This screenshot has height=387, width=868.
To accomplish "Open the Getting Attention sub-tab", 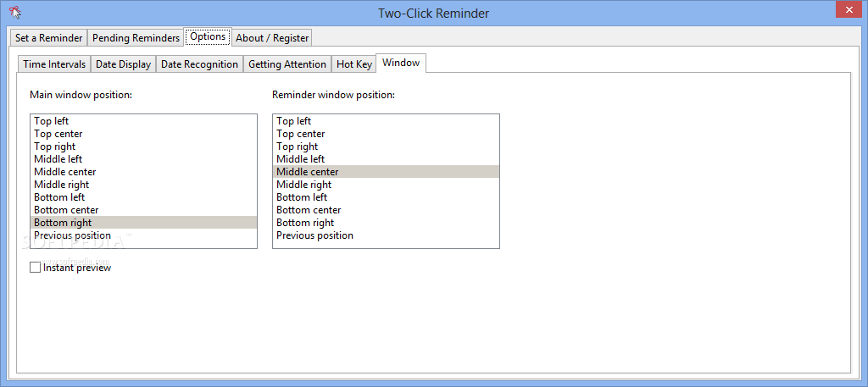I will 287,64.
